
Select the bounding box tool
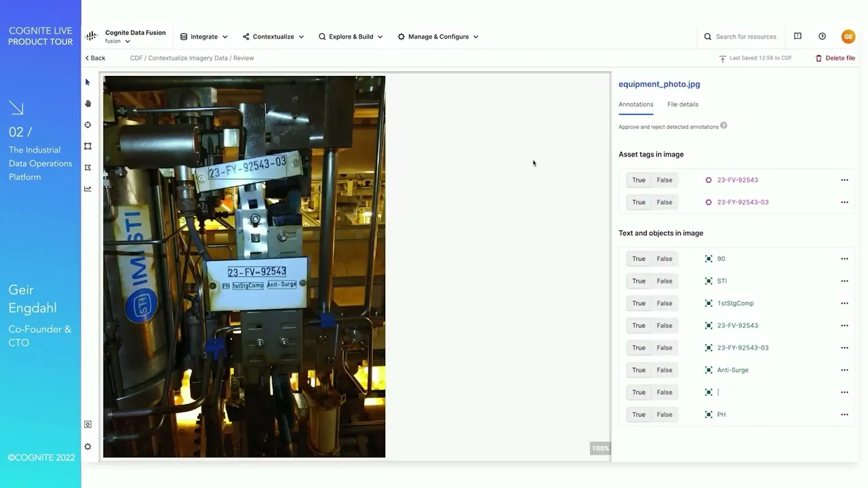coord(87,146)
